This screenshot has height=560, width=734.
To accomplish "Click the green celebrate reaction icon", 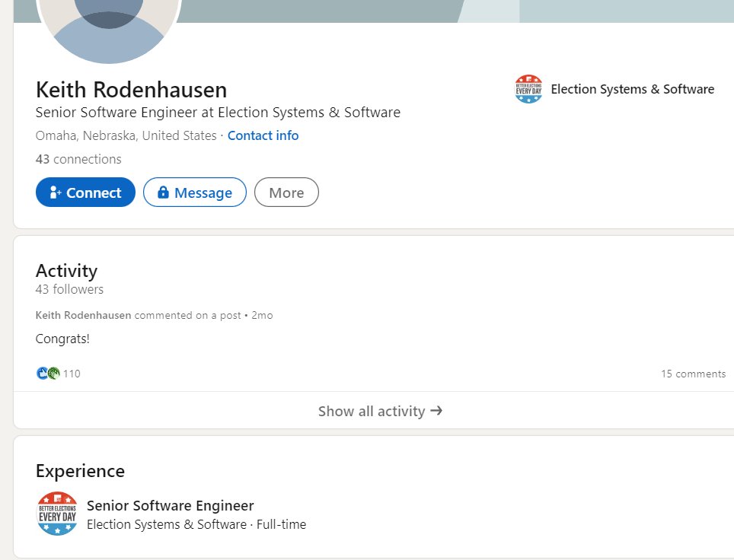I will (x=53, y=374).
